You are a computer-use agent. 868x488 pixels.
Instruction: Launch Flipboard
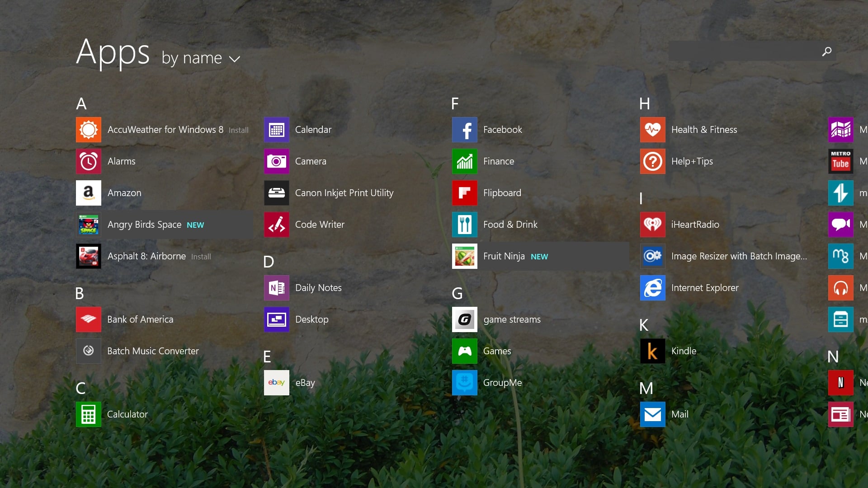(x=502, y=192)
